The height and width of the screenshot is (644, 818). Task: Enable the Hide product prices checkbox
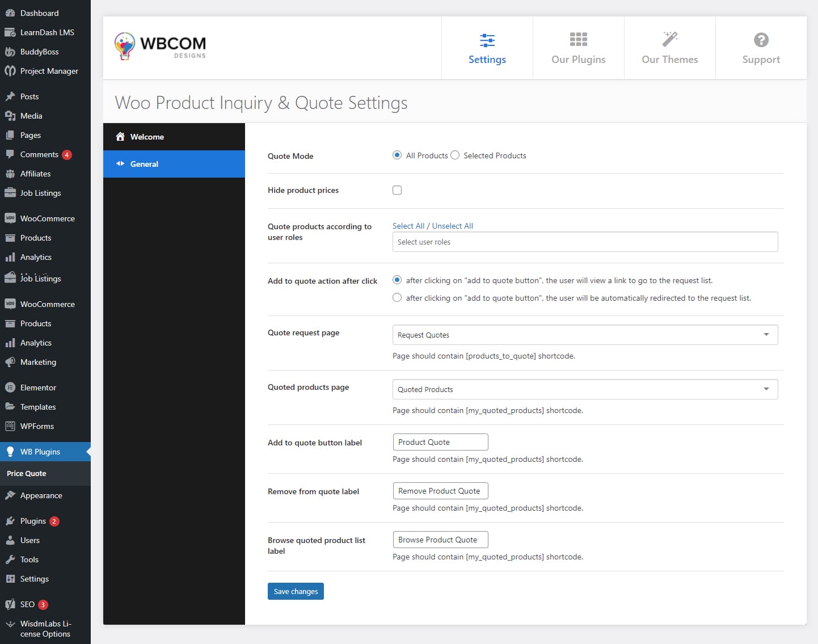(x=397, y=190)
